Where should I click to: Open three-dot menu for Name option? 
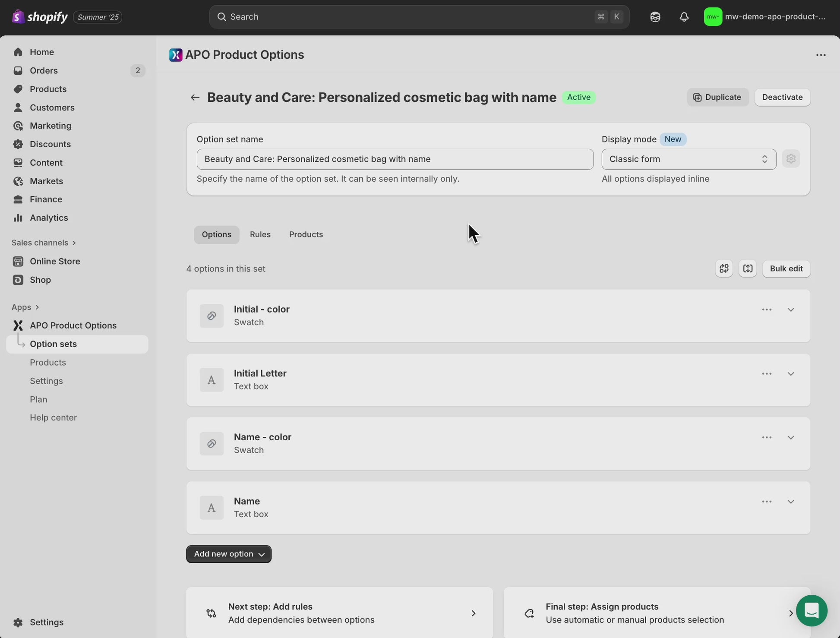click(x=767, y=502)
